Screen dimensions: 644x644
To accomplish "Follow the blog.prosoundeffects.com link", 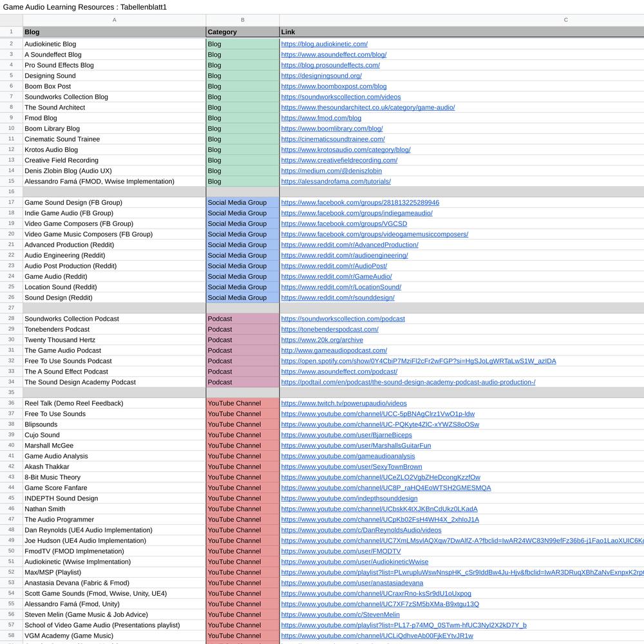I will click(330, 65).
